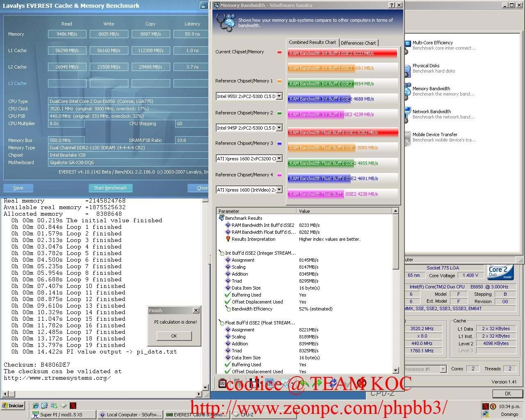Click the Value column header
525x420 pixels.
[x=345, y=211]
